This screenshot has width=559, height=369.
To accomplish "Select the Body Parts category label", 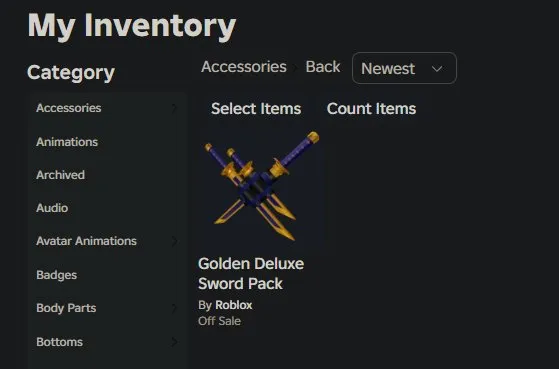I will pyautogui.click(x=66, y=308).
